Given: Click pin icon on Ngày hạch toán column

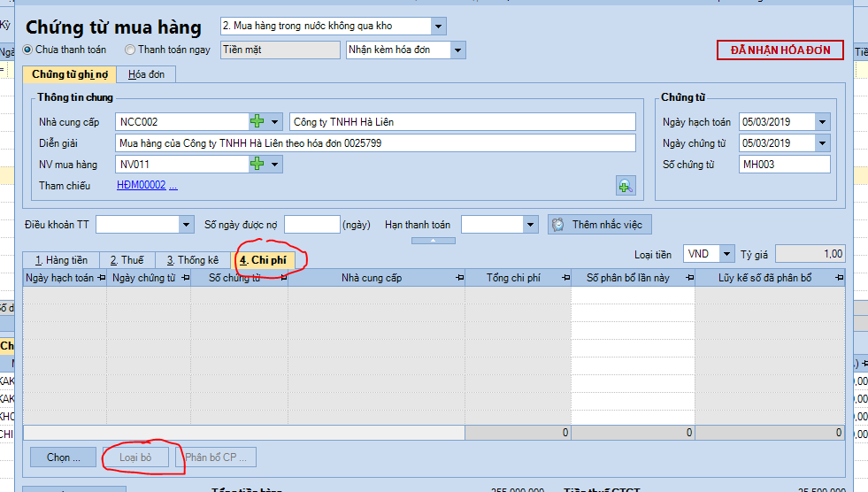Looking at the screenshot, I should [x=100, y=278].
